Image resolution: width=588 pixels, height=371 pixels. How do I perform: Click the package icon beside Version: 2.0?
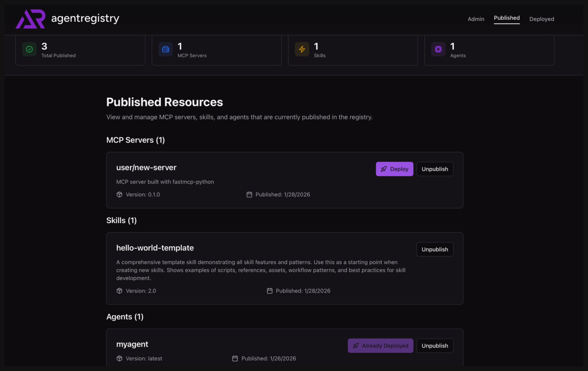(x=119, y=291)
